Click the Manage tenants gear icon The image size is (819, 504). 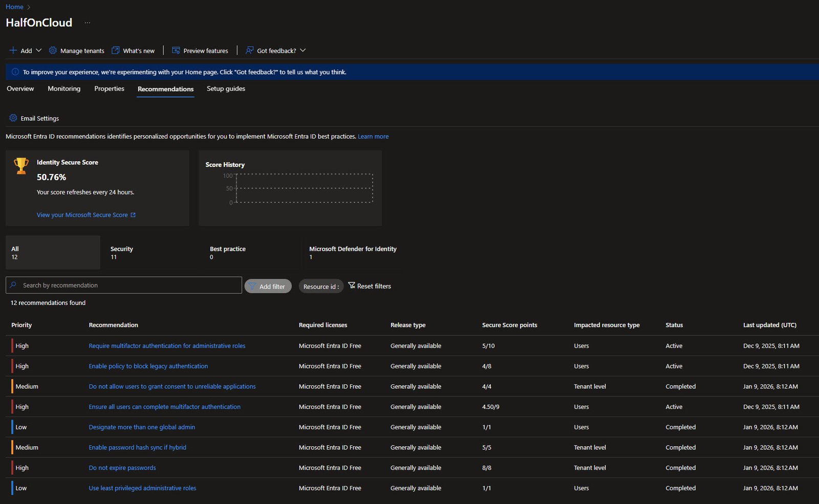tap(53, 50)
